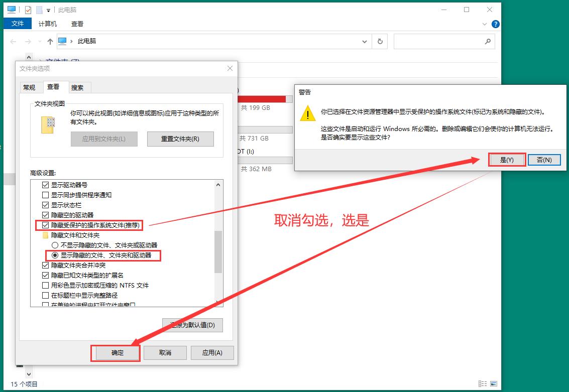Click the Refresh icon beside the address bar

point(380,41)
